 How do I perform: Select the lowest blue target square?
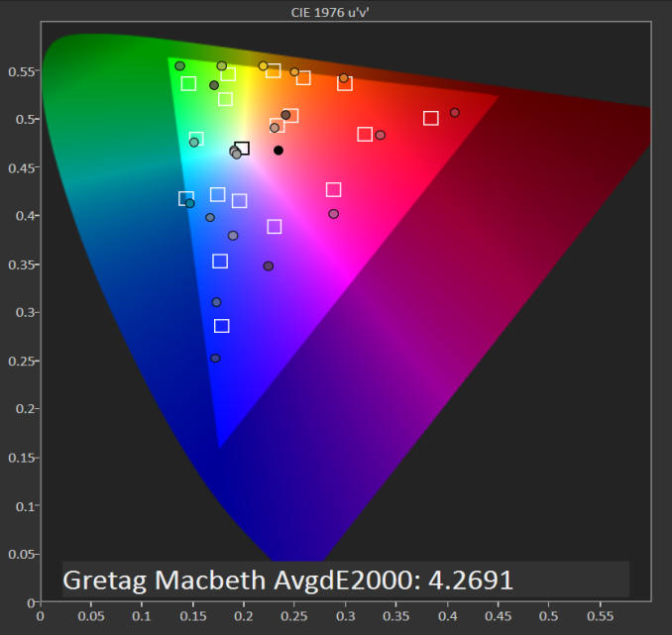click(x=222, y=326)
